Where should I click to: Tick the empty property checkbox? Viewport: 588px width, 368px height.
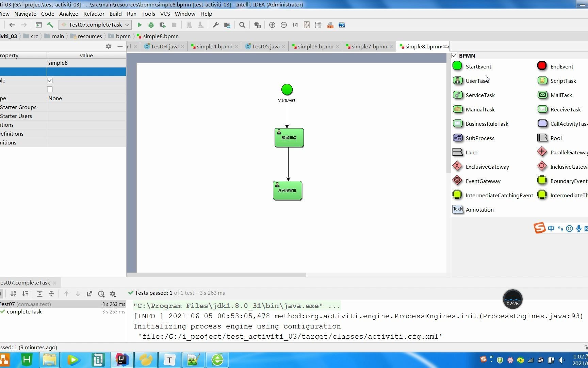(x=50, y=89)
